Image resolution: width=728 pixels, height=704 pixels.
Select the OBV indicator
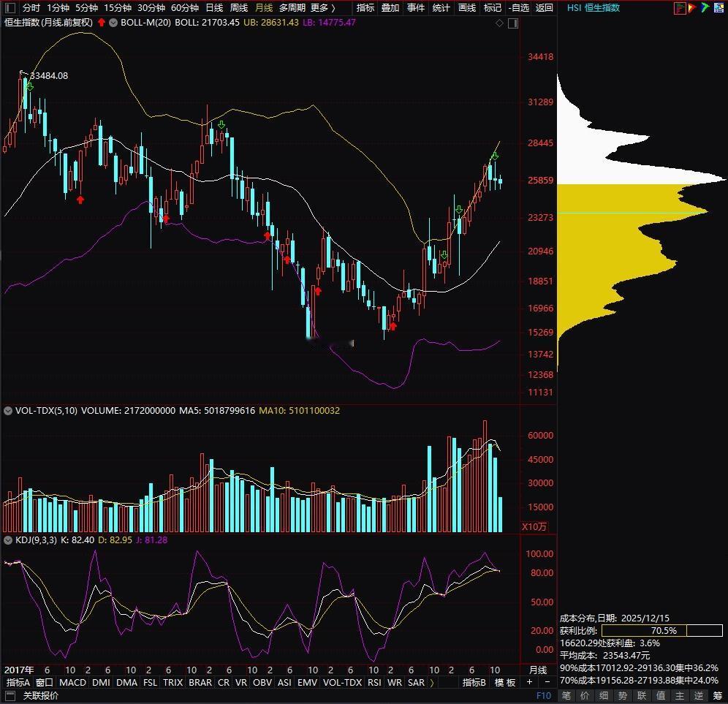[262, 683]
